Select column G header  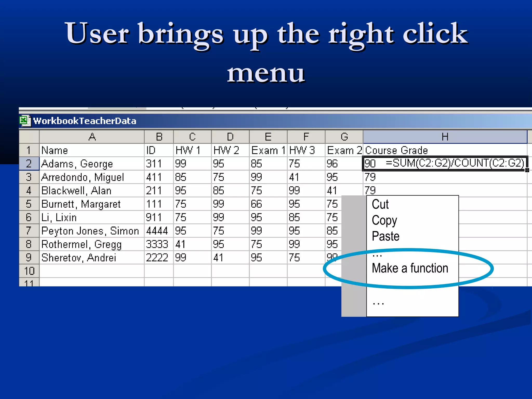pos(344,137)
